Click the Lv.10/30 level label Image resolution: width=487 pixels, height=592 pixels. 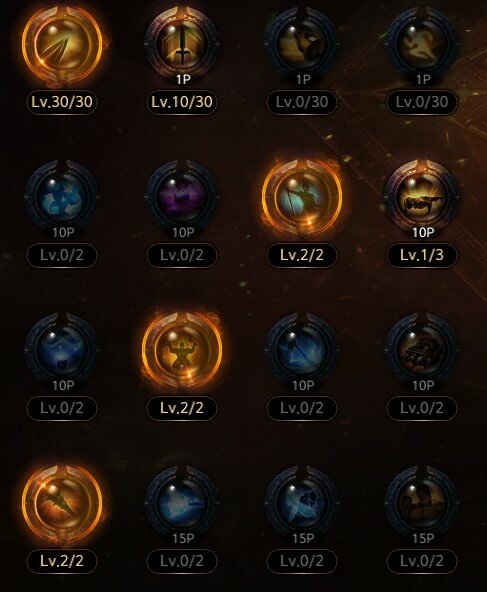182,102
